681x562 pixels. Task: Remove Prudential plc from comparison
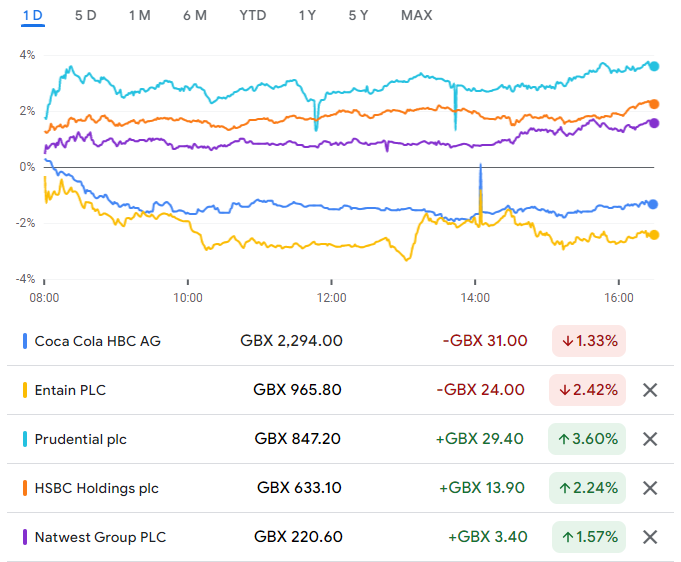650,439
